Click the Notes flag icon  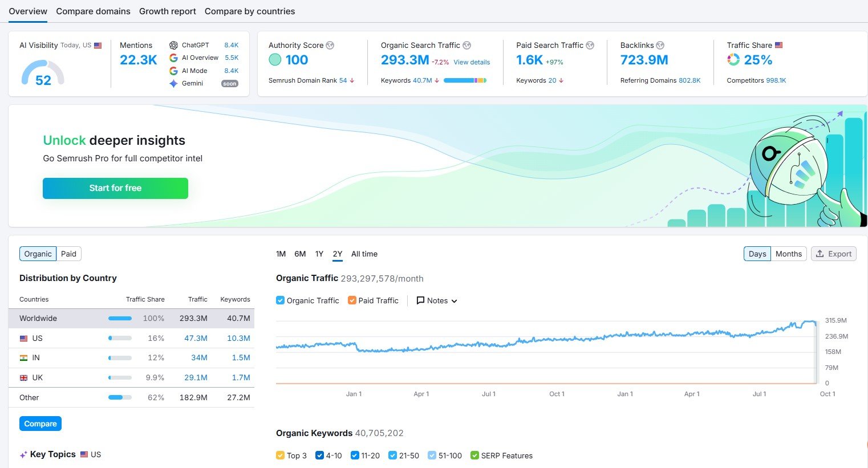point(420,300)
